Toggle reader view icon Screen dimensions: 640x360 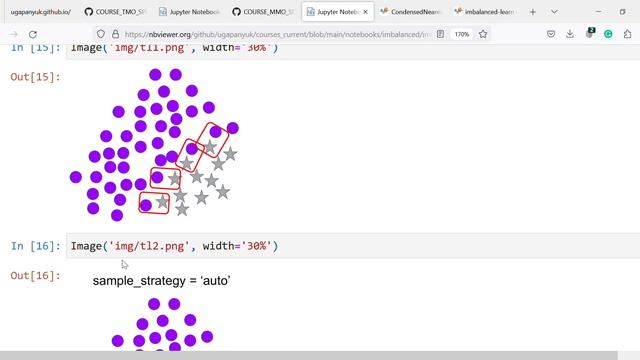[440, 34]
